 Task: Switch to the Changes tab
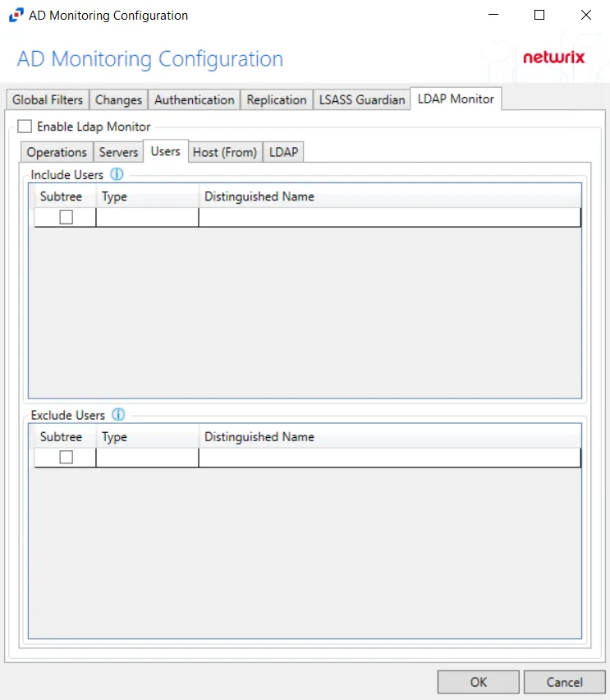(119, 99)
